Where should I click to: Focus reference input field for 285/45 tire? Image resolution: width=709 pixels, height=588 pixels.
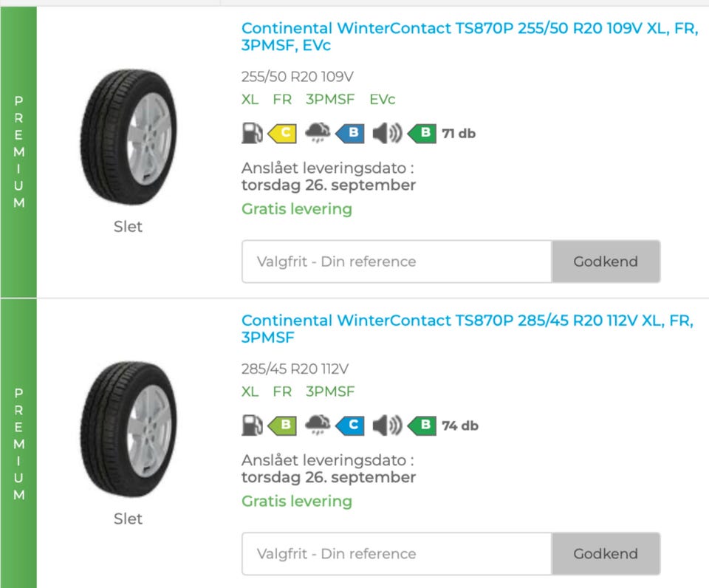point(397,554)
